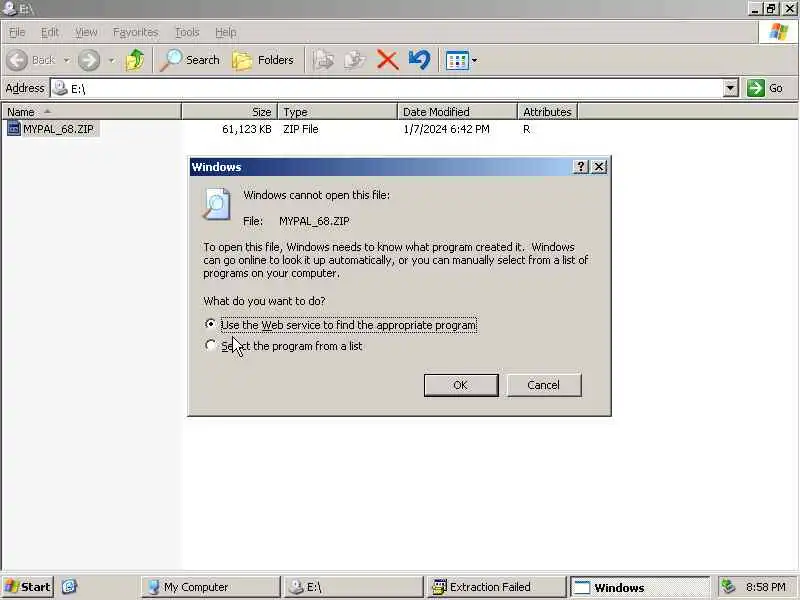Select 'Use the Web service' radio option
The height and width of the screenshot is (600, 800).
[210, 324]
